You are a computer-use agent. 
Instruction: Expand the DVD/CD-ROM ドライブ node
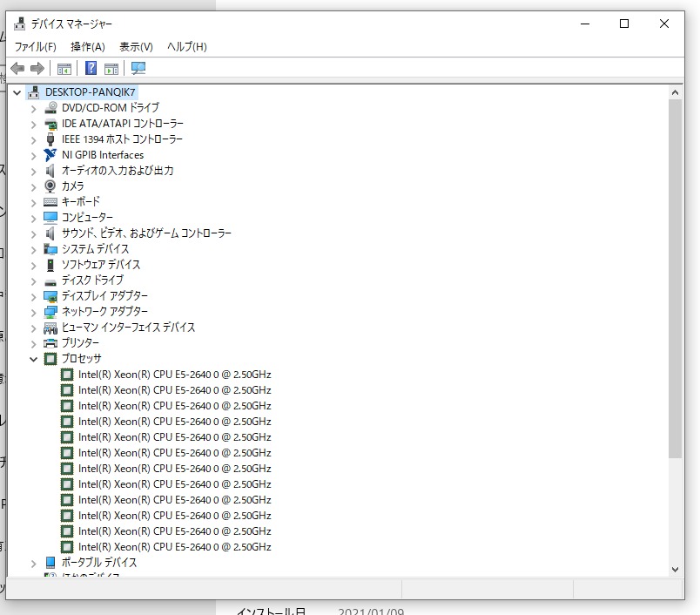pyautogui.click(x=33, y=109)
